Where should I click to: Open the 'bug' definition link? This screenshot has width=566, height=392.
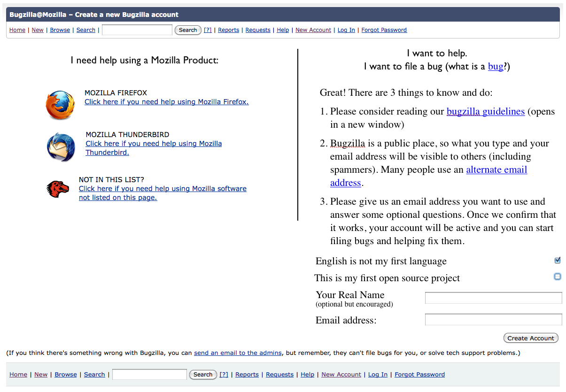[x=496, y=67]
